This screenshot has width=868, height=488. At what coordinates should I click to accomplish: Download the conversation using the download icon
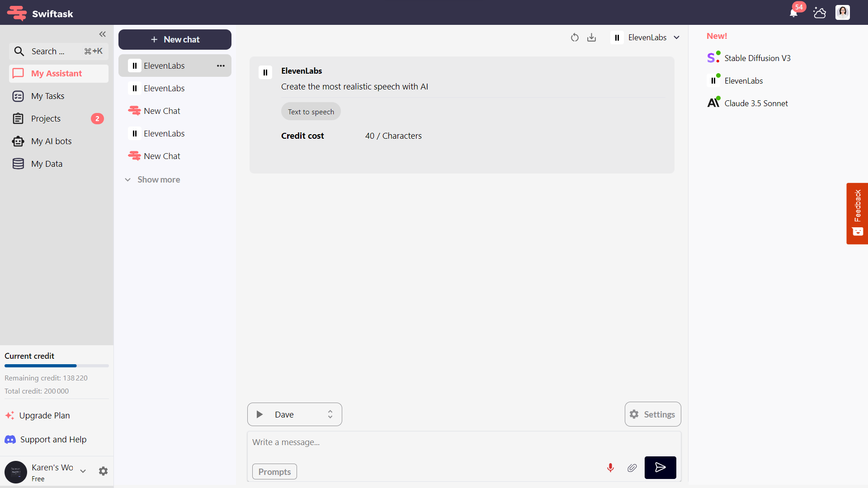pos(591,38)
